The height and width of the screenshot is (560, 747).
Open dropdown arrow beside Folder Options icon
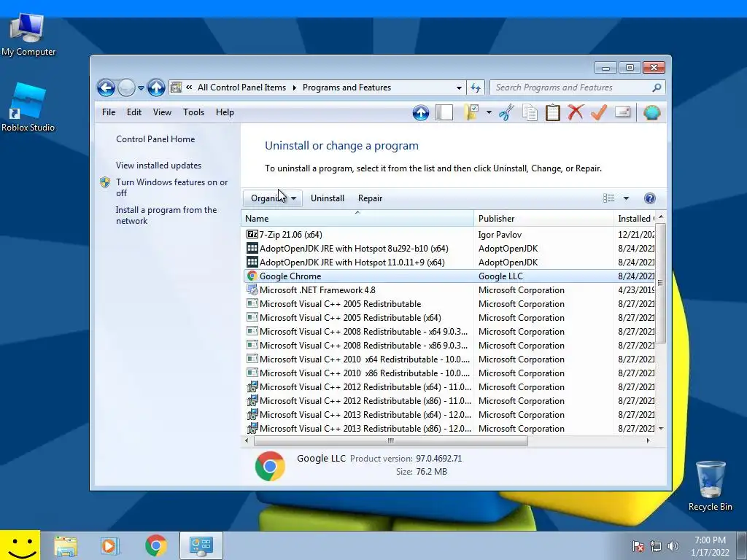489,113
